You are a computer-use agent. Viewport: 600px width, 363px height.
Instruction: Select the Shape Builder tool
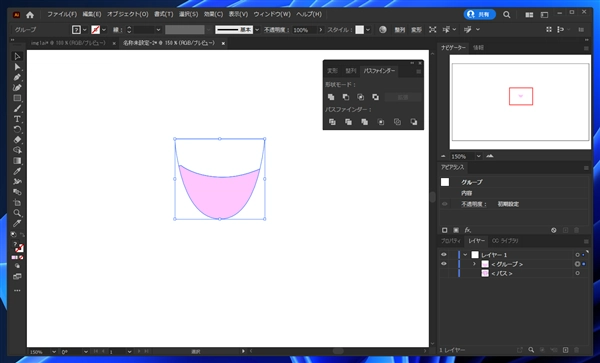[x=17, y=150]
